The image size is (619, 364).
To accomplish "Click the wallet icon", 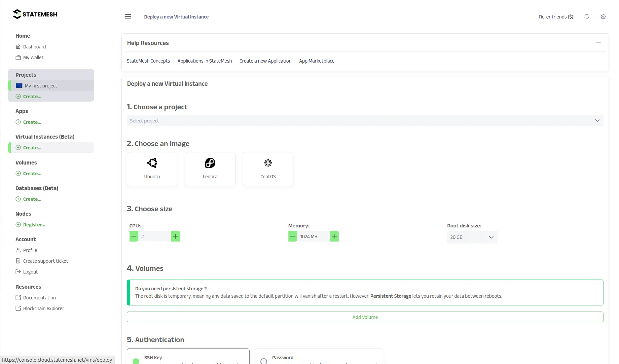I will pyautogui.click(x=18, y=58).
